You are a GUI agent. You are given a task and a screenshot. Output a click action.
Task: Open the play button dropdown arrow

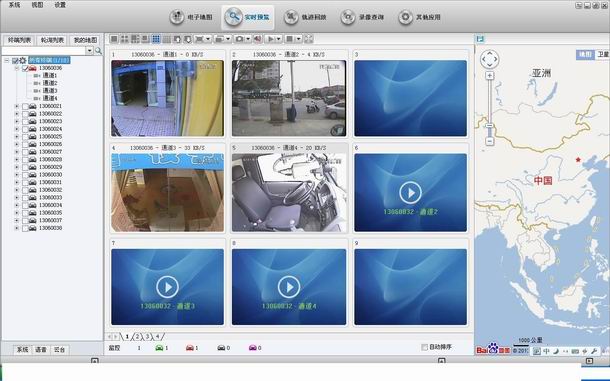279,39
